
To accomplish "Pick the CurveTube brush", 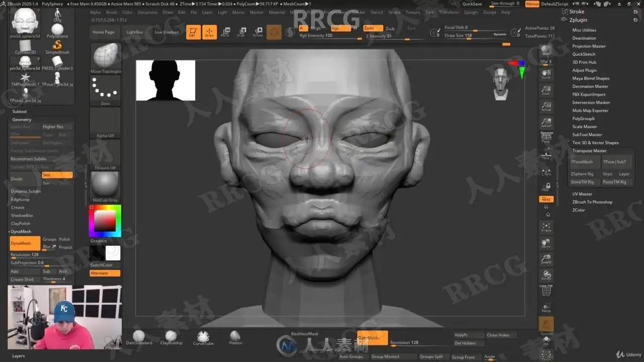I will point(203,337).
